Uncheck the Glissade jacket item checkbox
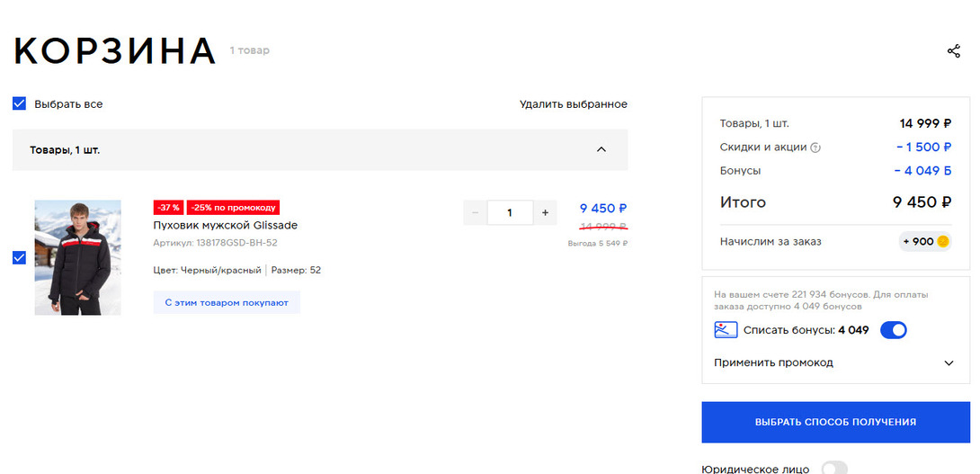This screenshot has height=474, width=980. 19,258
